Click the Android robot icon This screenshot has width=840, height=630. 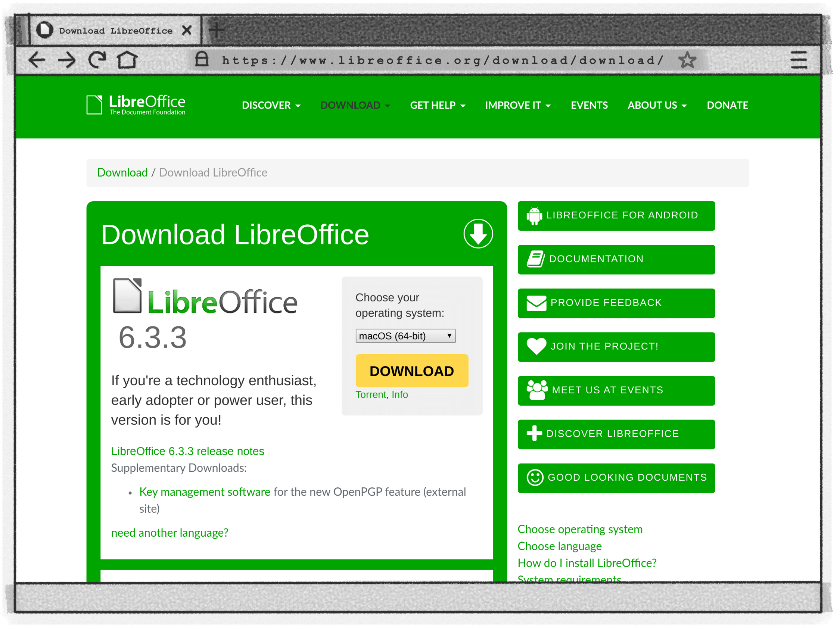(534, 216)
